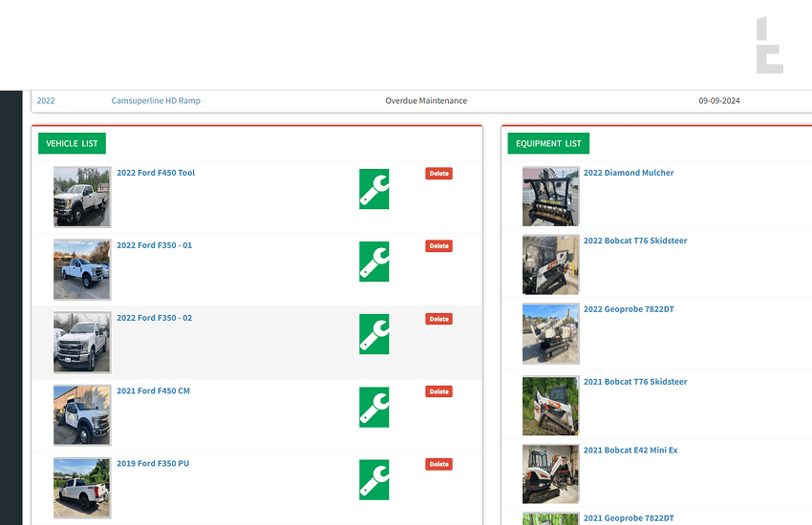Open wrench icon for 2019 Ford F350 PU
Image resolution: width=812 pixels, height=525 pixels.
pyautogui.click(x=374, y=479)
